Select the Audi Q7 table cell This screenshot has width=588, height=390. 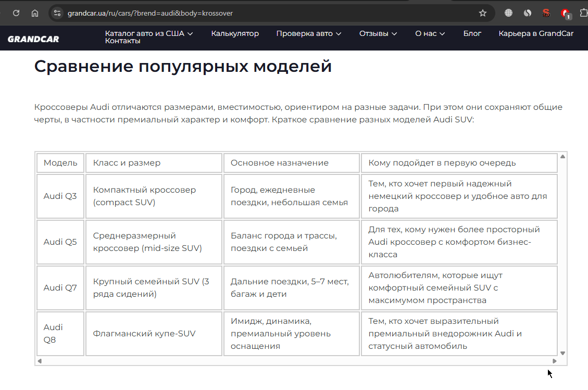point(60,287)
